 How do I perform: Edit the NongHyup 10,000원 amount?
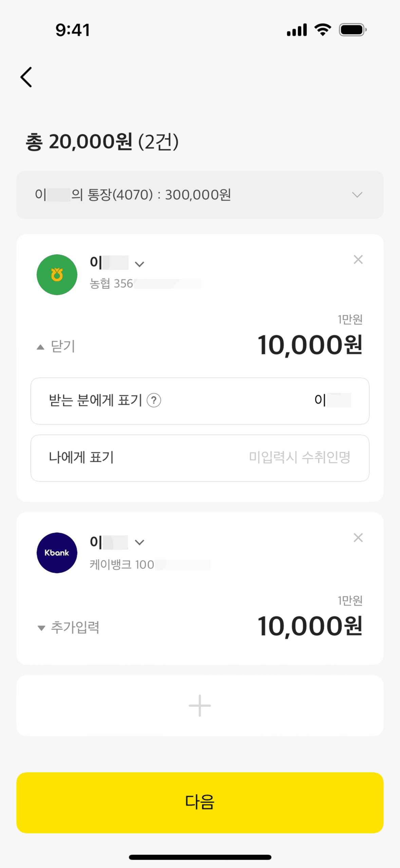[310, 345]
